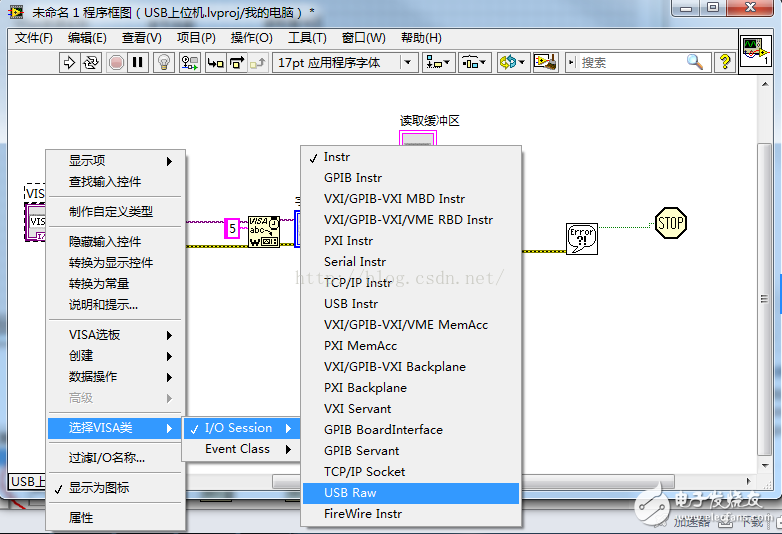Screen dimensions: 782x534
Task: Open the Align Objects dropdown
Action: tap(437, 62)
